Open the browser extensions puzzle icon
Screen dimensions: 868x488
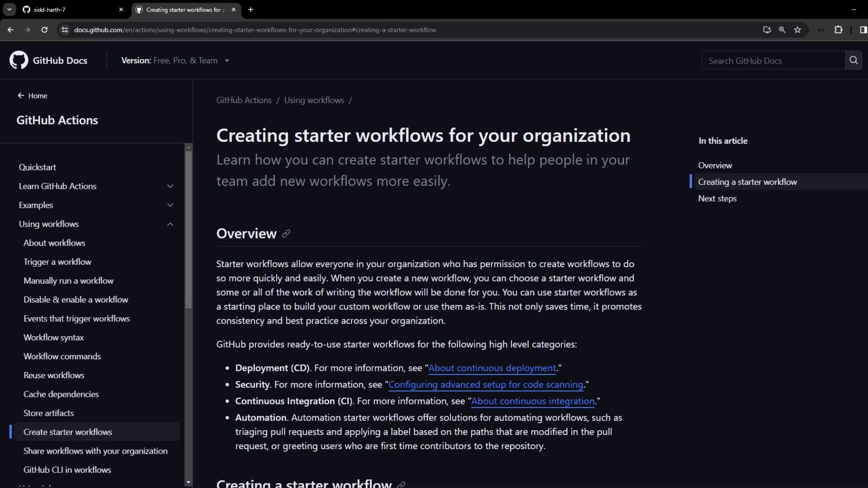point(838,30)
